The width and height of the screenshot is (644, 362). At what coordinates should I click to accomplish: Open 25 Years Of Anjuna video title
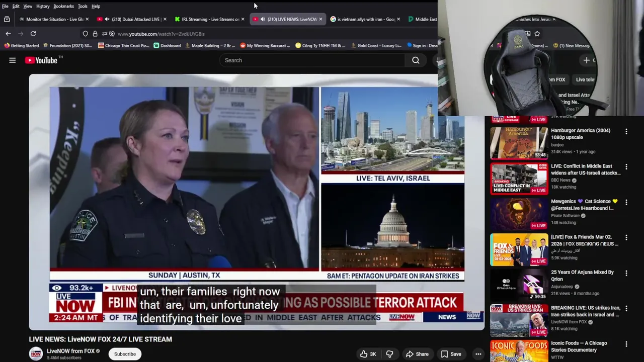(x=582, y=276)
